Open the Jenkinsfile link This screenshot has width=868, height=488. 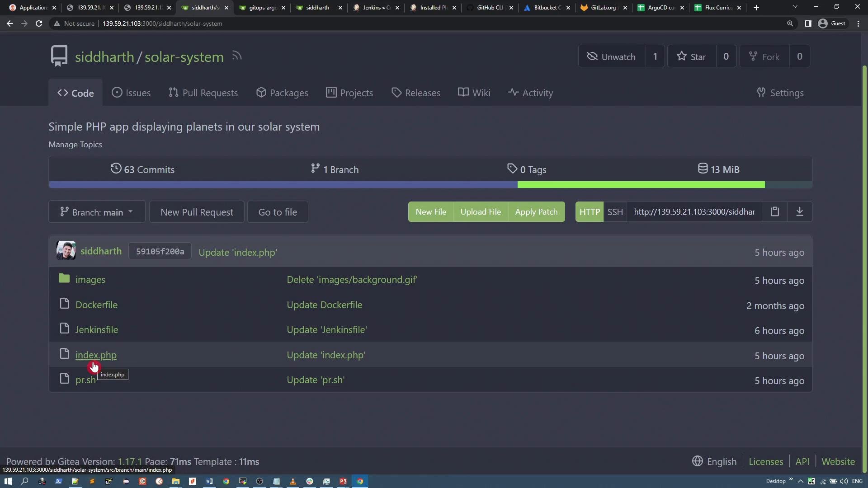(x=97, y=330)
